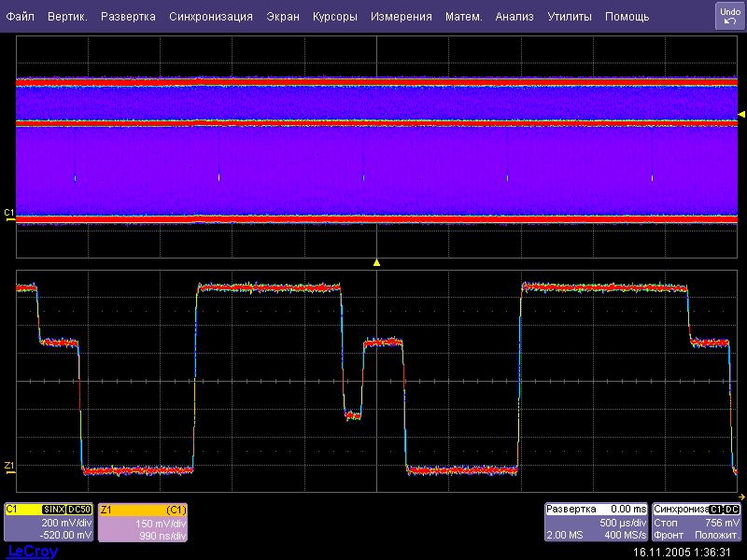Image resolution: width=747 pixels, height=560 pixels.
Task: Open the C1 channel descriptor box
Action: coord(49,523)
